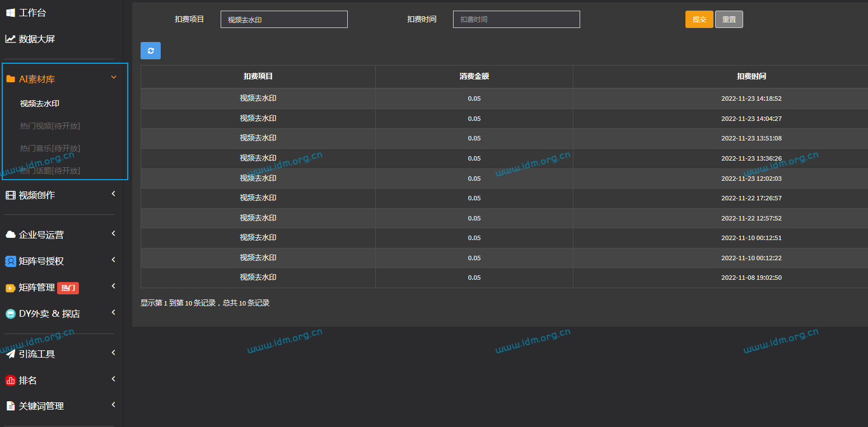Click the timestamp 2022-11-22 17:26:57
The height and width of the screenshot is (427, 868).
tap(752, 198)
